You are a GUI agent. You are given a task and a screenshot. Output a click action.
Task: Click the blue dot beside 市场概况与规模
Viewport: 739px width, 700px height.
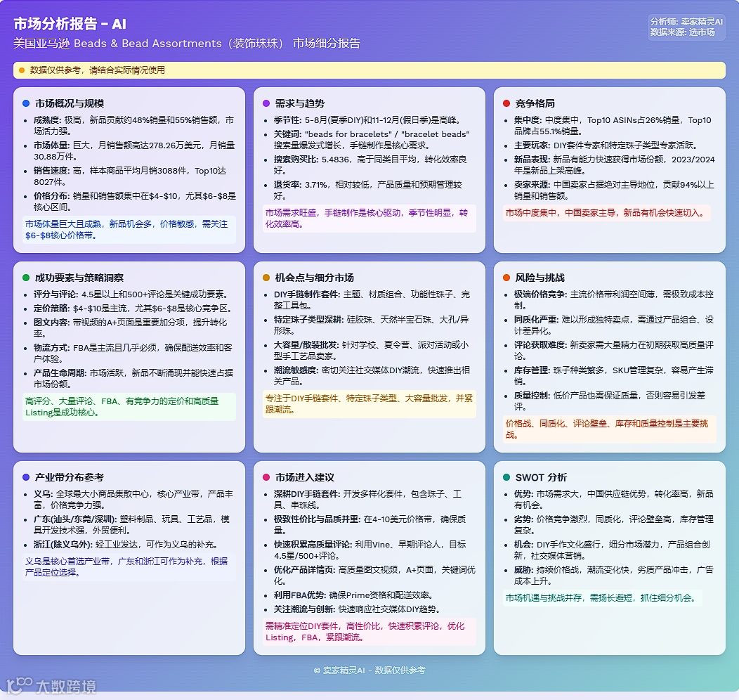(26, 103)
